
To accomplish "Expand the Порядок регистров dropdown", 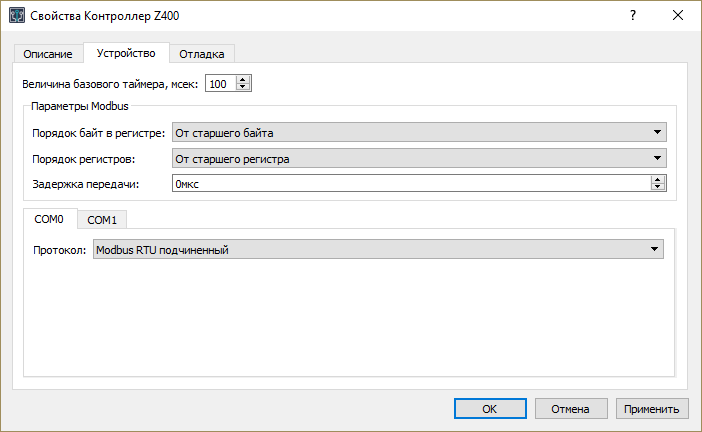I will pos(419,158).
